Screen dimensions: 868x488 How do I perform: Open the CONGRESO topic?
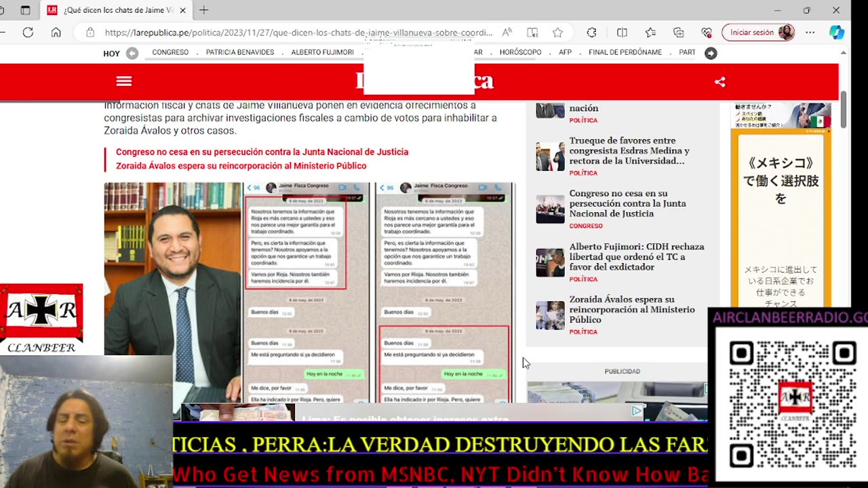click(x=170, y=53)
